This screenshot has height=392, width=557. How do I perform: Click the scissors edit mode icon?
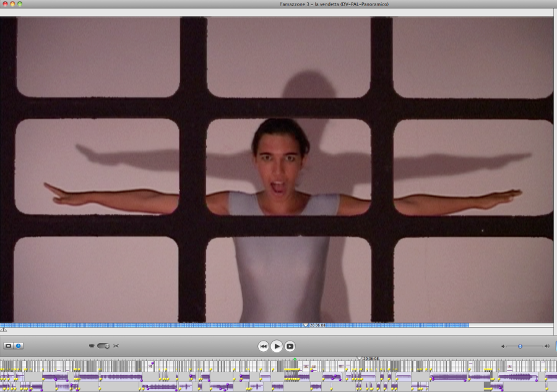pyautogui.click(x=116, y=346)
